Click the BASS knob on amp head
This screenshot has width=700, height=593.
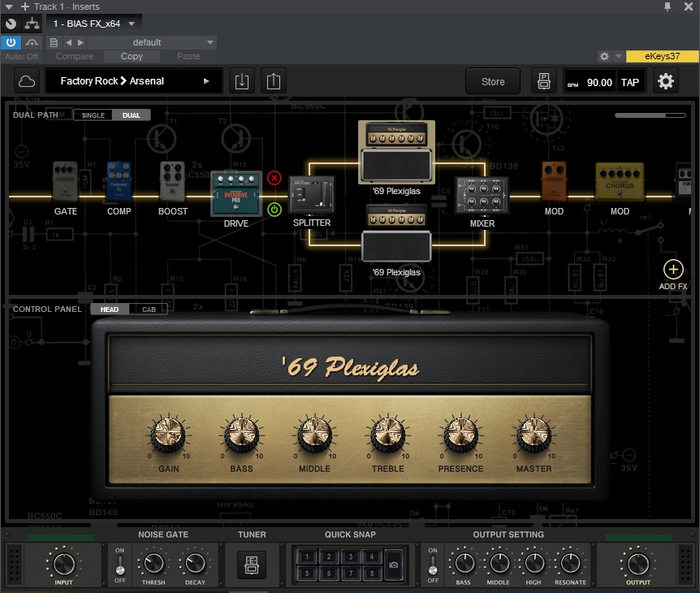tap(241, 435)
